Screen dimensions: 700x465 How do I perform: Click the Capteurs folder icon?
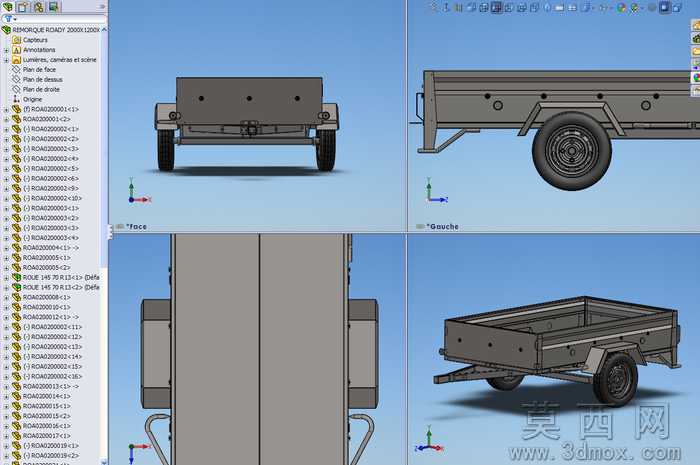point(17,40)
